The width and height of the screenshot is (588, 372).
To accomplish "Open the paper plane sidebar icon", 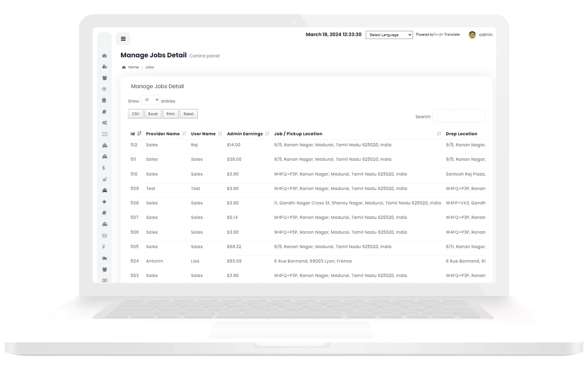I will click(104, 179).
